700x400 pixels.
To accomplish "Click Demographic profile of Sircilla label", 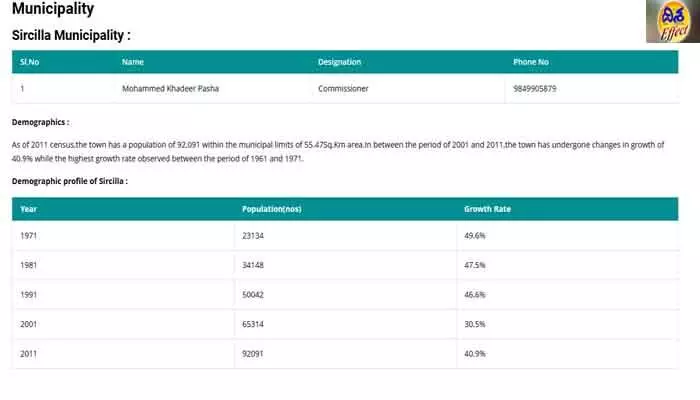I will click(x=70, y=181).
